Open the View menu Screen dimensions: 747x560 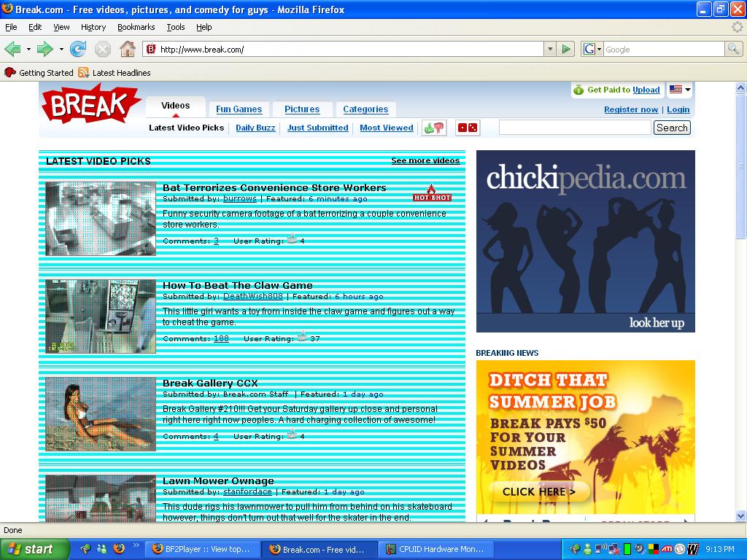pos(61,27)
